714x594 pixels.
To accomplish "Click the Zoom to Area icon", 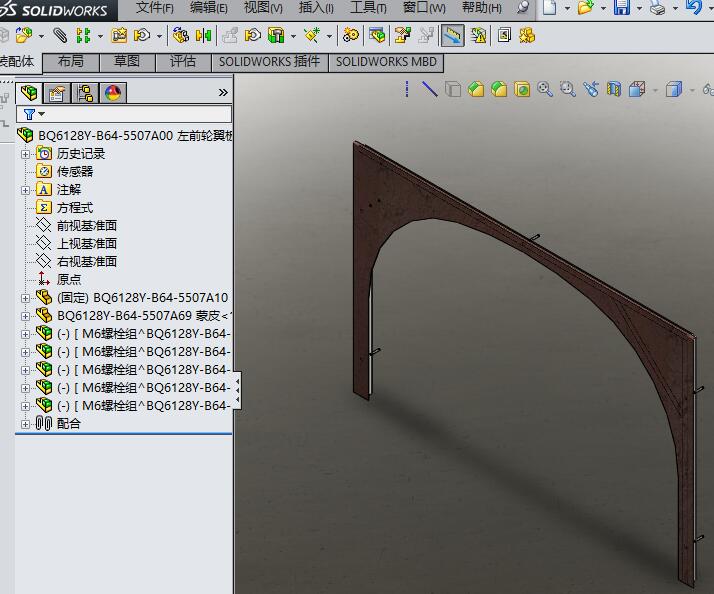I will pos(568,90).
